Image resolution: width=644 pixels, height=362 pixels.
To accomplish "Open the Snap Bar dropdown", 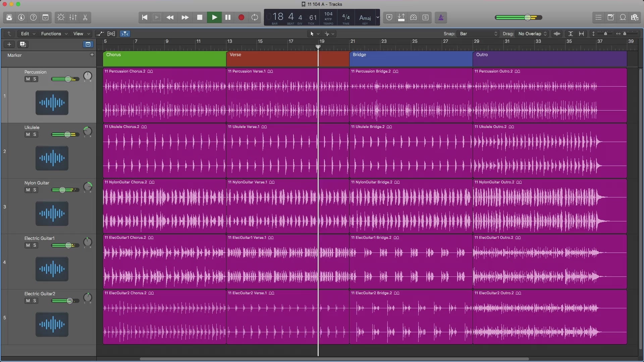I will coord(478,34).
